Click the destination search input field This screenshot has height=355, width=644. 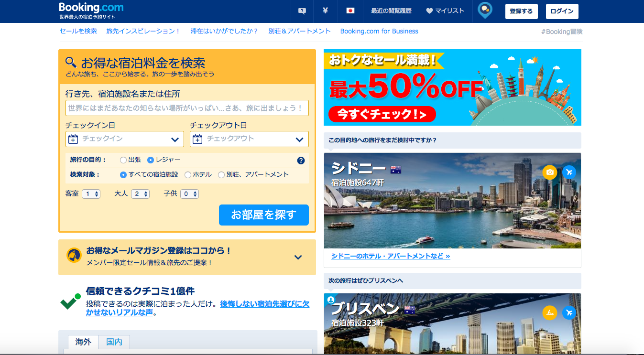click(187, 108)
